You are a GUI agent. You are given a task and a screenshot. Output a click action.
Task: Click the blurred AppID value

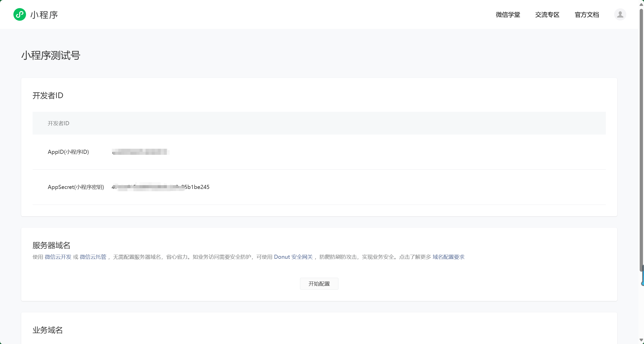coord(141,152)
